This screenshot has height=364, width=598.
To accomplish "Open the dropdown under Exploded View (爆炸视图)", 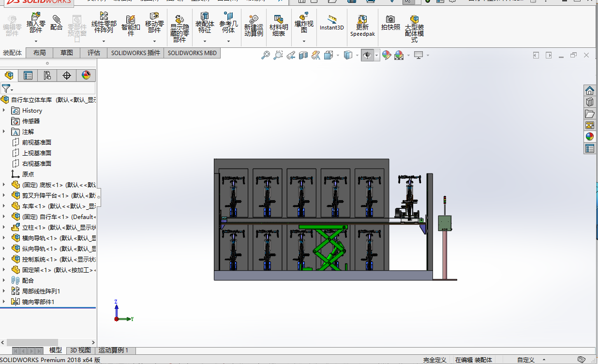I will pyautogui.click(x=304, y=41).
